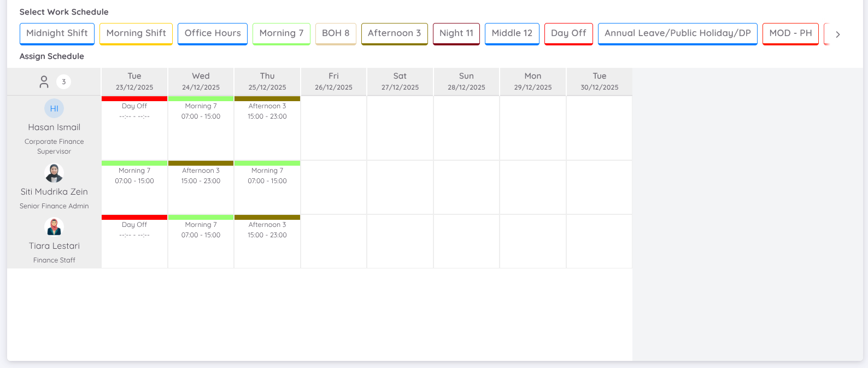Assign Hasan Ismail's empty Fri 26/12 cell
868x368 pixels.
pos(333,128)
